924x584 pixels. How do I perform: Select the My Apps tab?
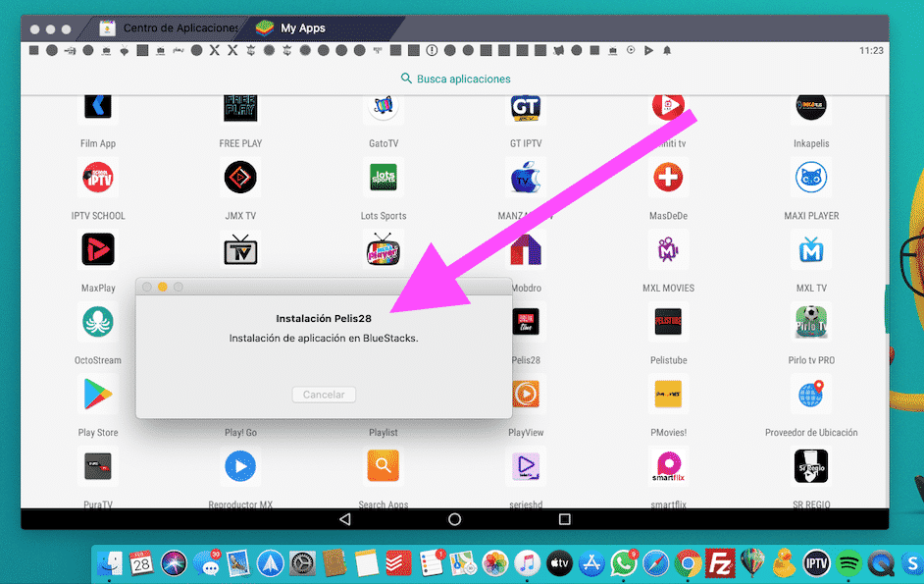tap(304, 27)
